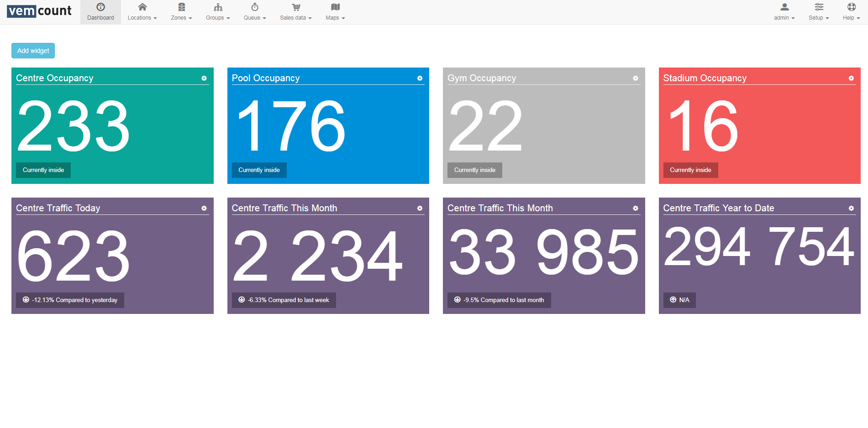Expand the Sales data dropdown menu
Screen dimensions: 868x428
(296, 18)
